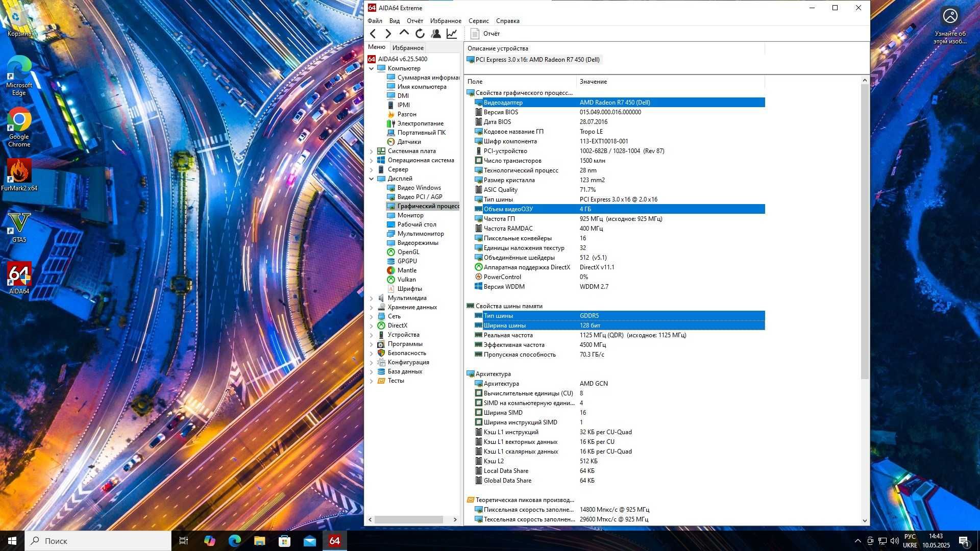The image size is (980, 551).
Task: Click the Поле column header
Action: click(x=520, y=82)
